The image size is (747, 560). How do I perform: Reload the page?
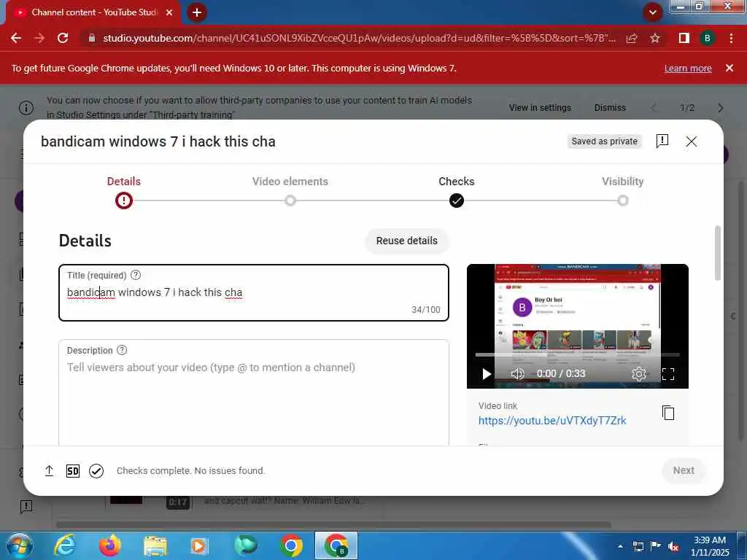63,38
